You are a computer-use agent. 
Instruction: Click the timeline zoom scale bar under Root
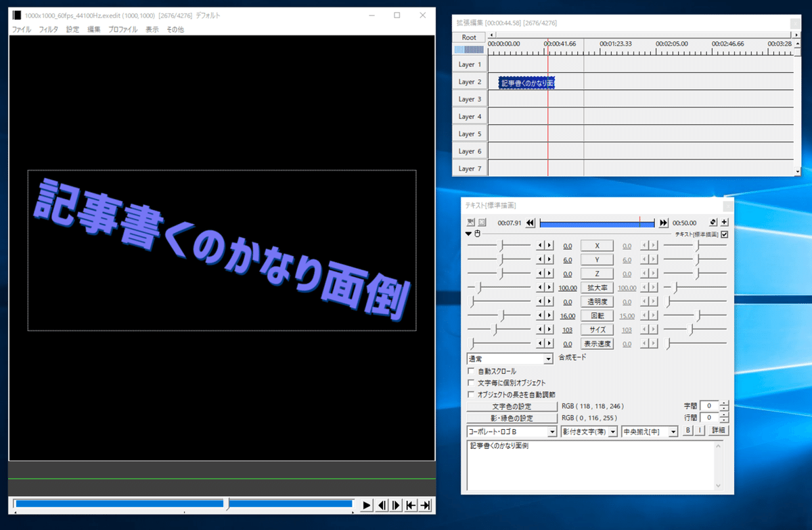pyautogui.click(x=469, y=49)
